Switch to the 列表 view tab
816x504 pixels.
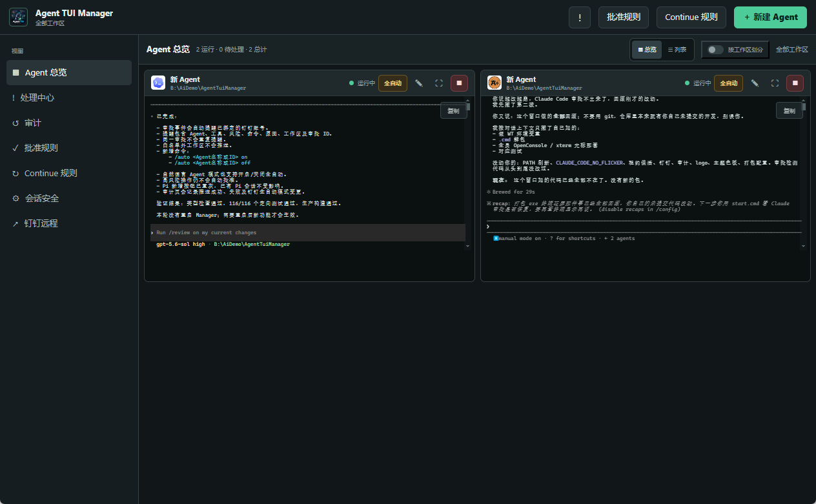coord(677,50)
